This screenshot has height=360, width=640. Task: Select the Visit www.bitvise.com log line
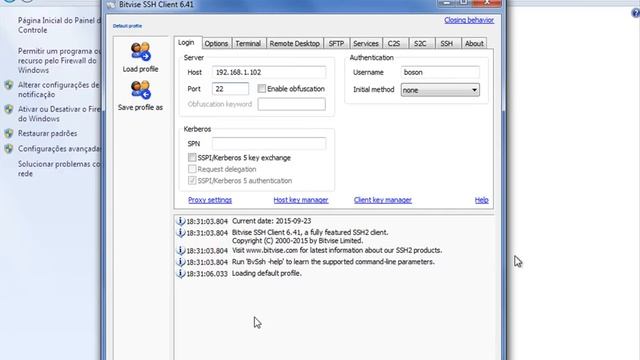click(337, 250)
